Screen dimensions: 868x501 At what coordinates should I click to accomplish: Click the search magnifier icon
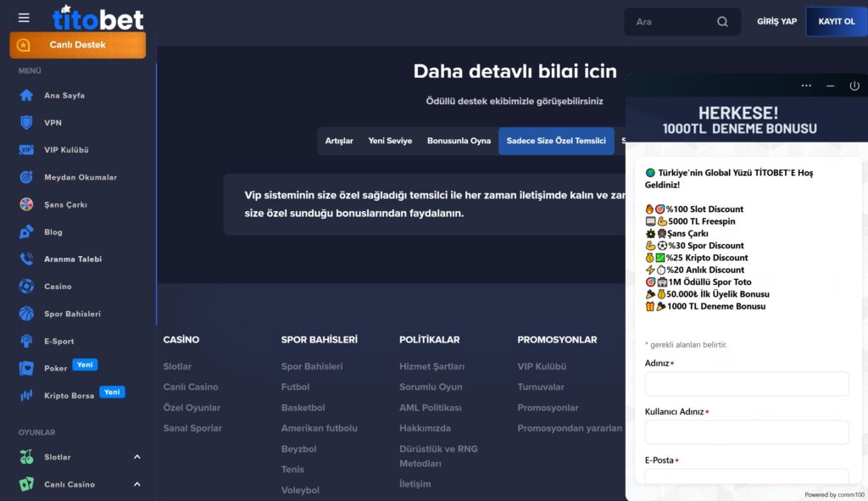[722, 21]
